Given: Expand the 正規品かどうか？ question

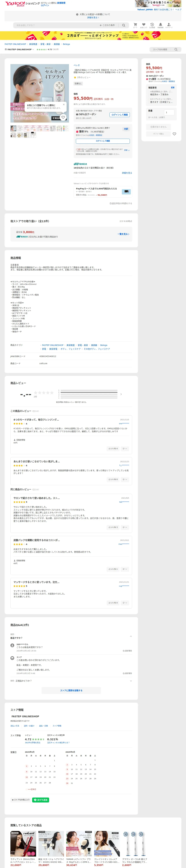Looking at the screenshot, I should pos(131,681).
